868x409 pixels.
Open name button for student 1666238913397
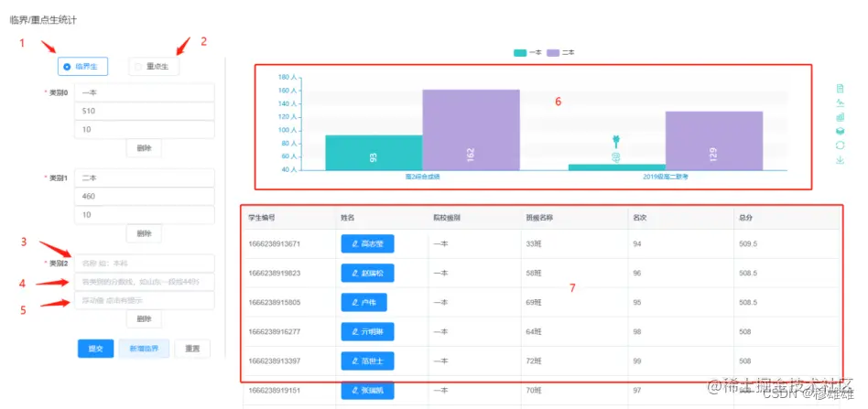pos(367,361)
